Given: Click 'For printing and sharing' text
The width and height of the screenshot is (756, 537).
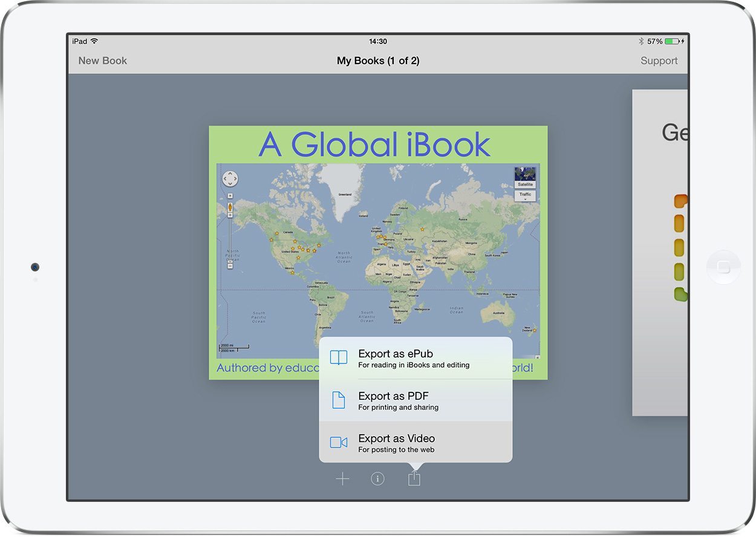Looking at the screenshot, I should click(399, 408).
